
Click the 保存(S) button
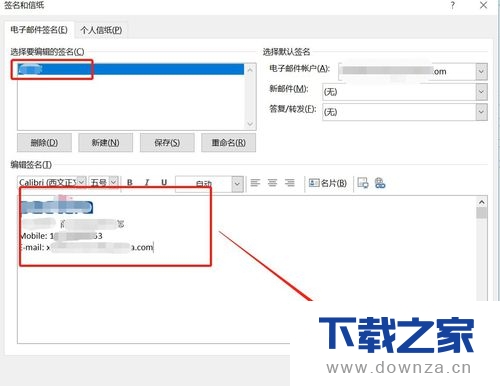[167, 143]
